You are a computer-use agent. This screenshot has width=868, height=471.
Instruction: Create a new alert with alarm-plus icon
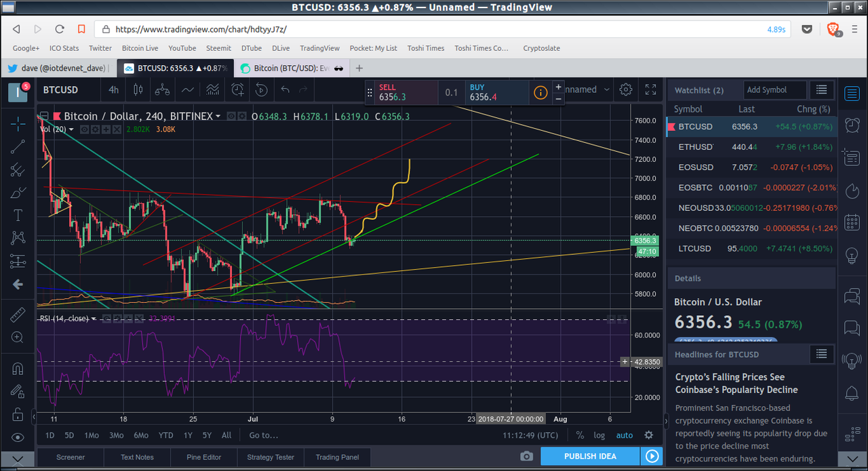[x=237, y=89]
